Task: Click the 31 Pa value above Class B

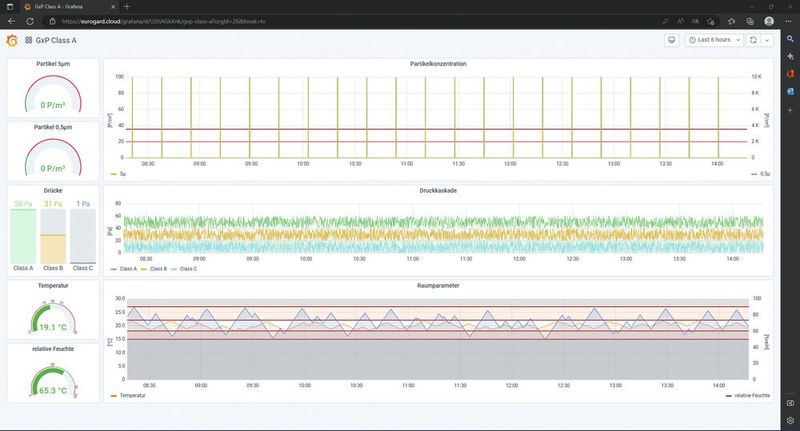Action: point(53,204)
